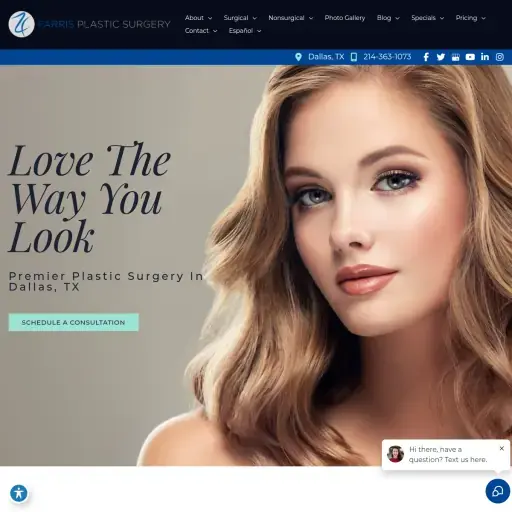Image resolution: width=512 pixels, height=512 pixels.
Task: Open the Surgical menu item
Action: [x=236, y=18]
